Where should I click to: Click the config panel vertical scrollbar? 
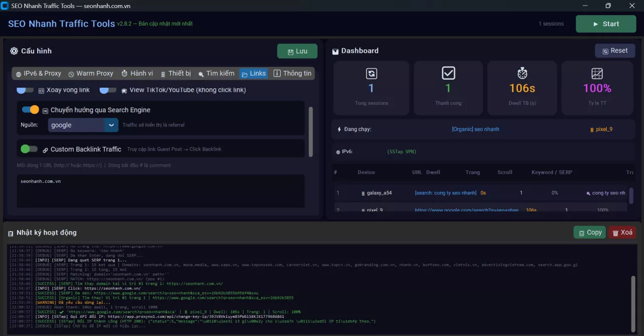[310, 132]
